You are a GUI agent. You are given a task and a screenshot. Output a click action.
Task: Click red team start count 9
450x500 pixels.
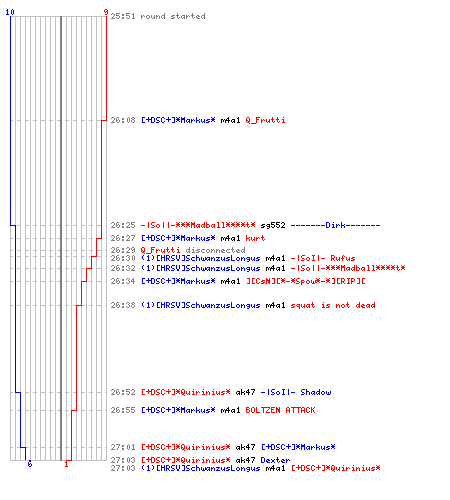106,12
